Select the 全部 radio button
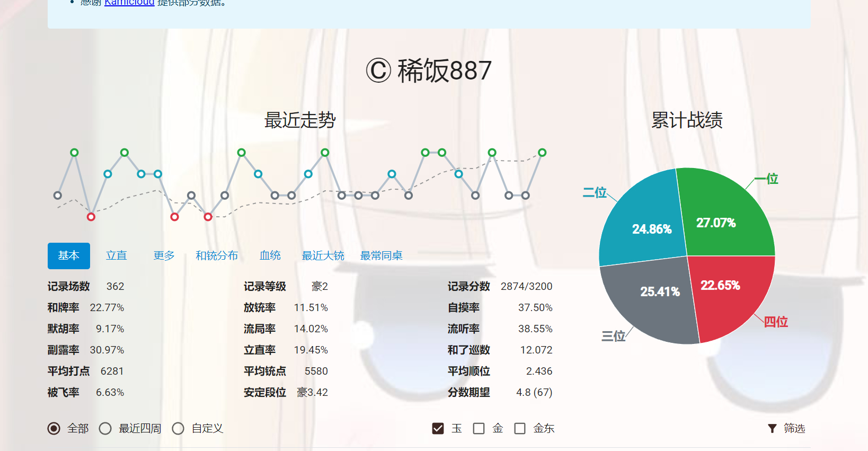Image resolution: width=868 pixels, height=451 pixels. [54, 428]
